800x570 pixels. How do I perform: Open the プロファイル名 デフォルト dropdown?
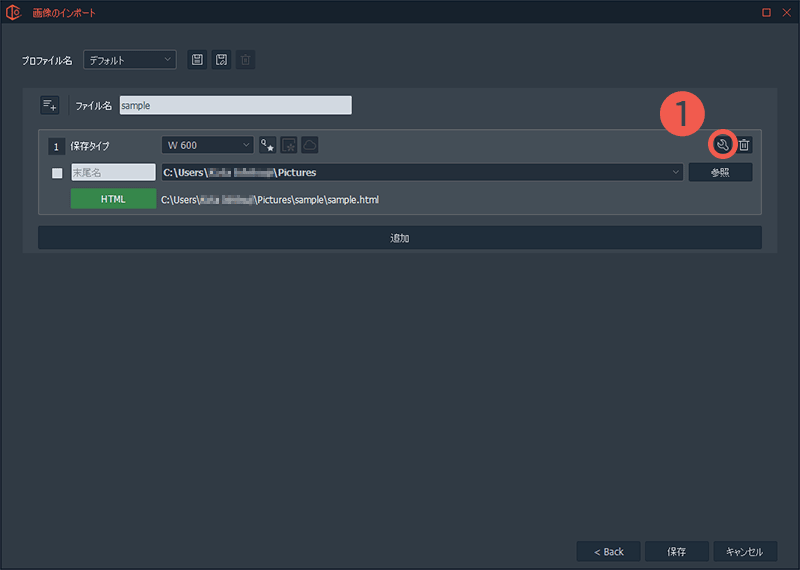pyautogui.click(x=130, y=60)
